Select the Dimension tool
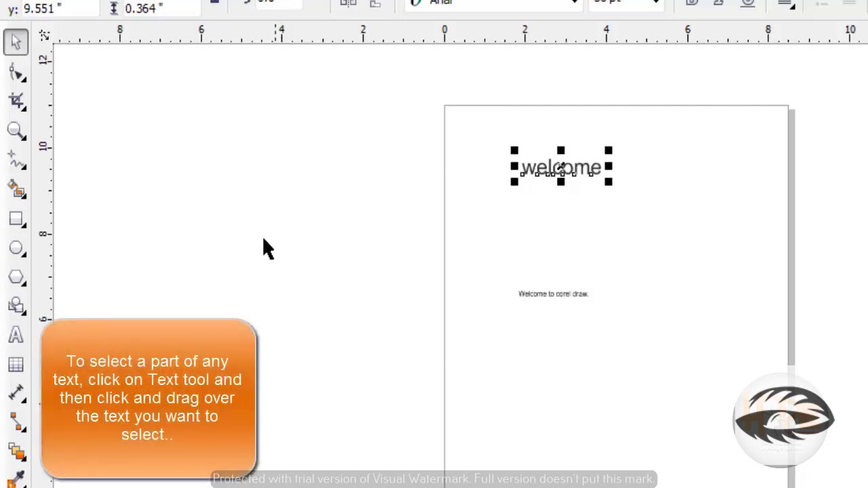The height and width of the screenshot is (488, 868). click(x=16, y=394)
